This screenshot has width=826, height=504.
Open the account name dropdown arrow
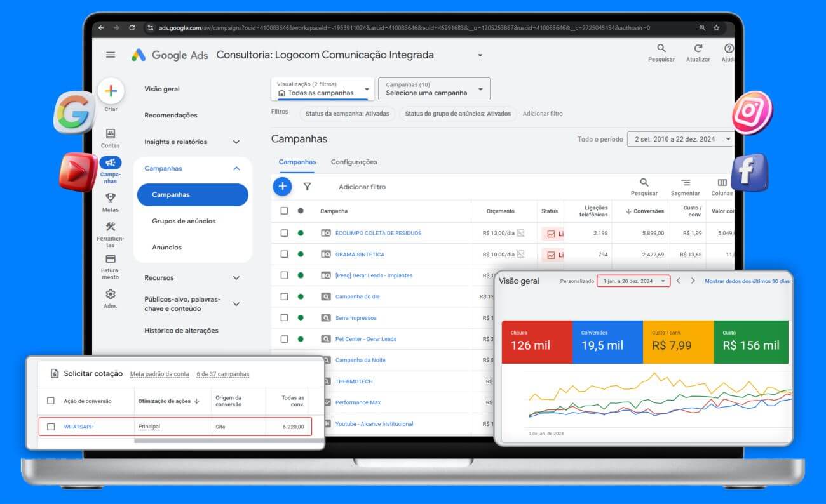(x=480, y=55)
